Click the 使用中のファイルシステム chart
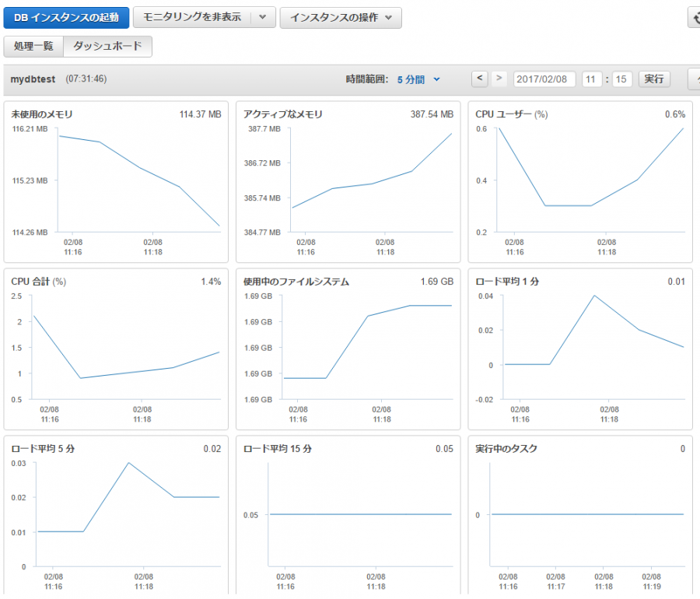Screen dimensions: 700x599 click(348, 349)
